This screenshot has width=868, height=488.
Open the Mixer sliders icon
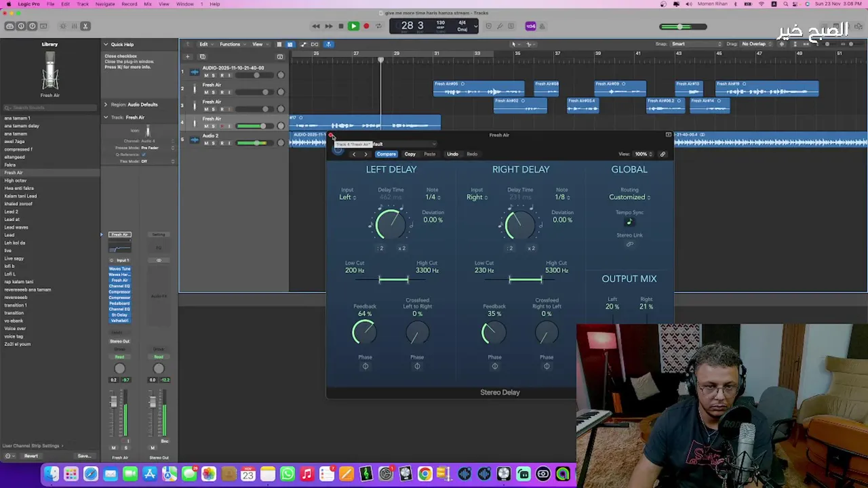pos(74,26)
